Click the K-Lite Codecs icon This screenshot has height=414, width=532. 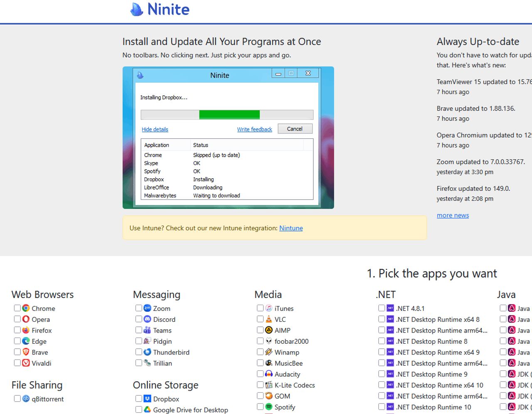pos(269,385)
